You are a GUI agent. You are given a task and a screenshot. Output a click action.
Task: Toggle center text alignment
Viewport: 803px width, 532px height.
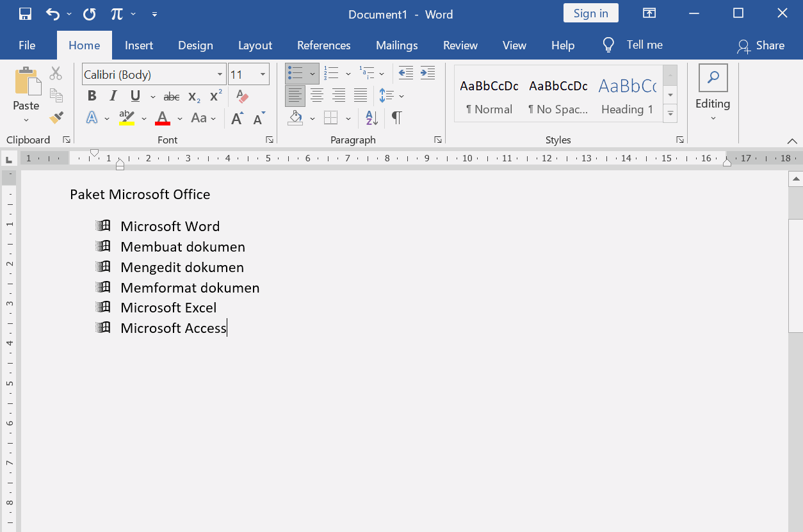tap(317, 95)
